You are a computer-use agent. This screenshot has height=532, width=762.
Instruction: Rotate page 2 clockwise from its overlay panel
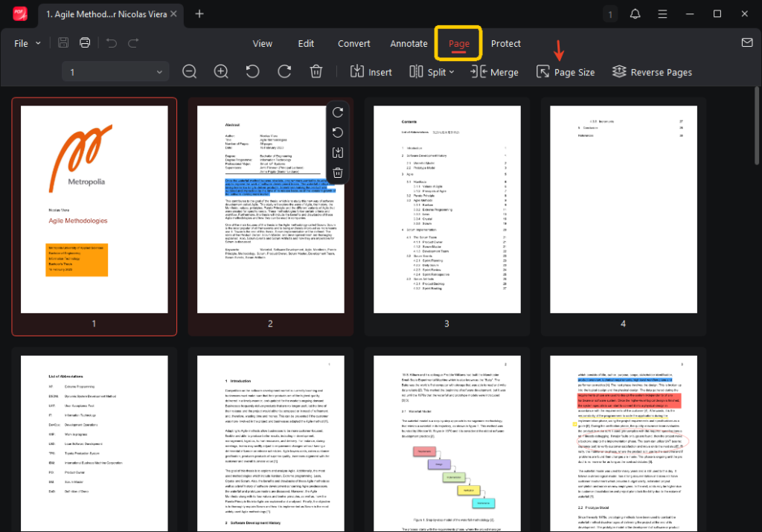(338, 112)
